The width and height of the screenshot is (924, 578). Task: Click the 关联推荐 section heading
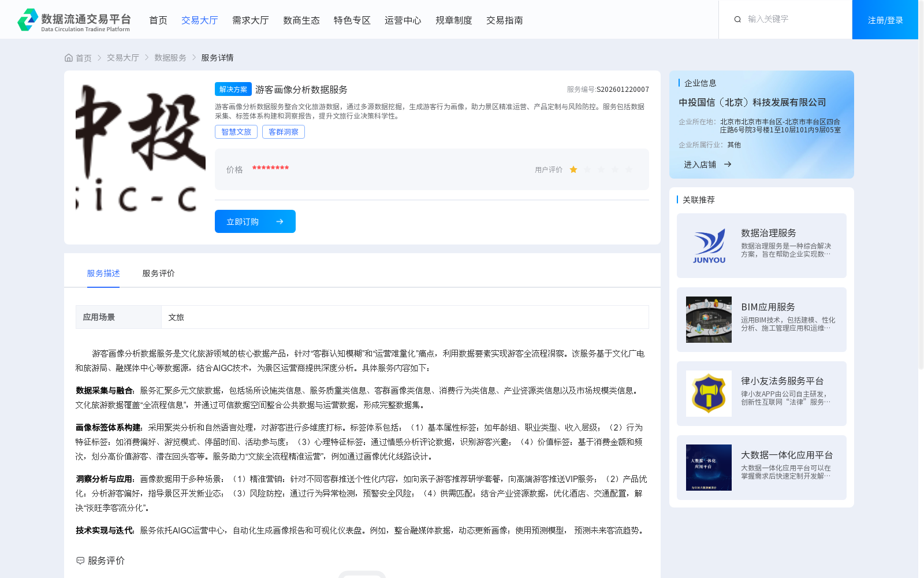[699, 199]
